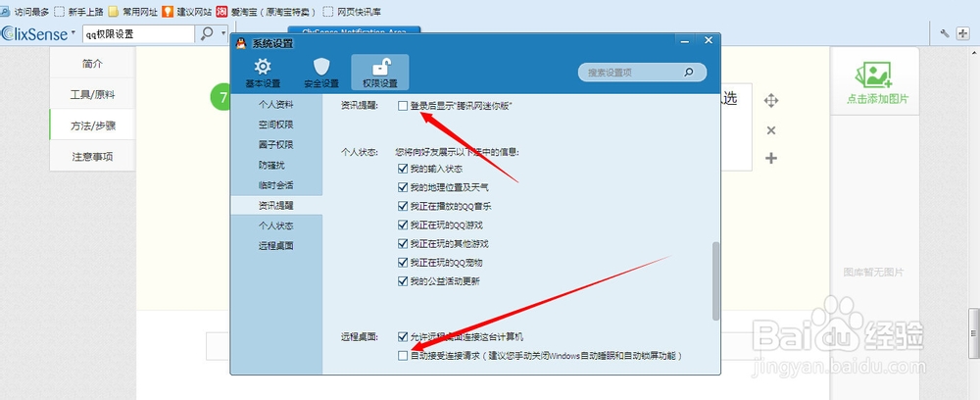Select 权限设置 unlock icon tab
This screenshot has height=400, width=980.
point(380,73)
